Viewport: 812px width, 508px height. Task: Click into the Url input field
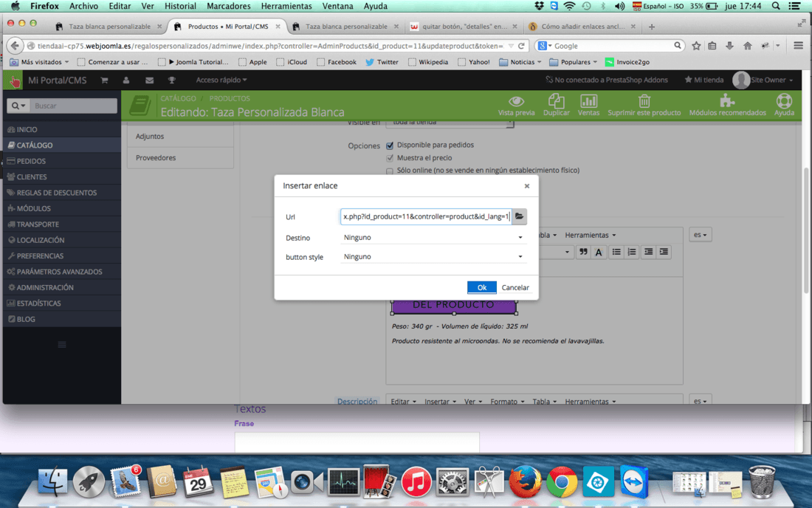426,216
